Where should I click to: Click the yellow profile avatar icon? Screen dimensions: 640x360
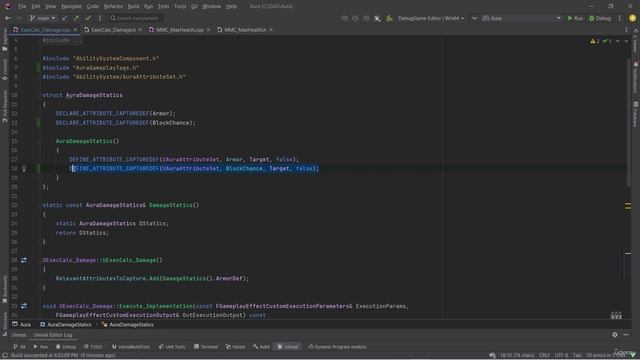632,18
